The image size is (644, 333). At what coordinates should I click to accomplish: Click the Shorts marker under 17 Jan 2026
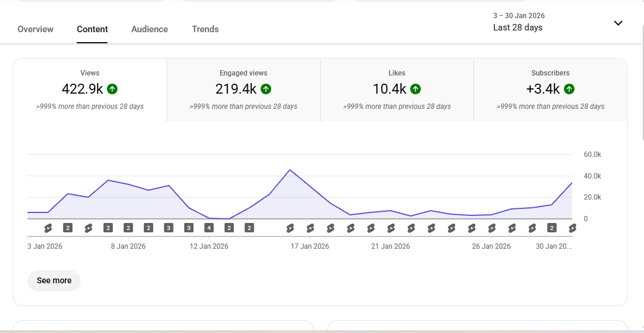[310, 228]
